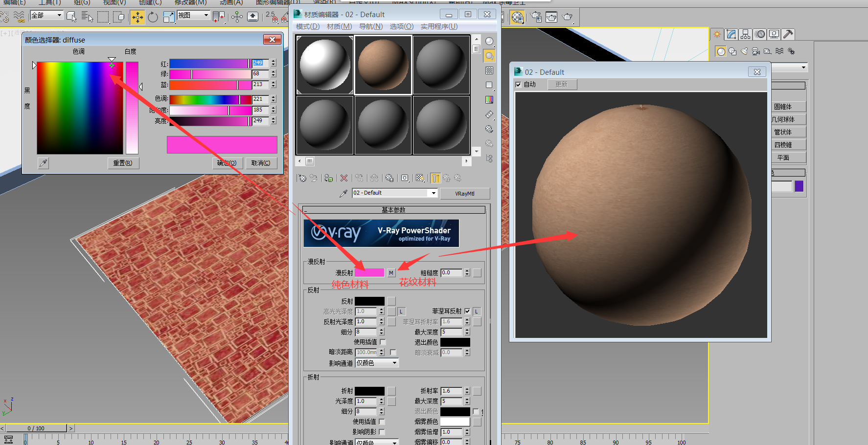The width and height of the screenshot is (868, 445).
Task: Select Shapes category in Create panel
Action: click(732, 51)
